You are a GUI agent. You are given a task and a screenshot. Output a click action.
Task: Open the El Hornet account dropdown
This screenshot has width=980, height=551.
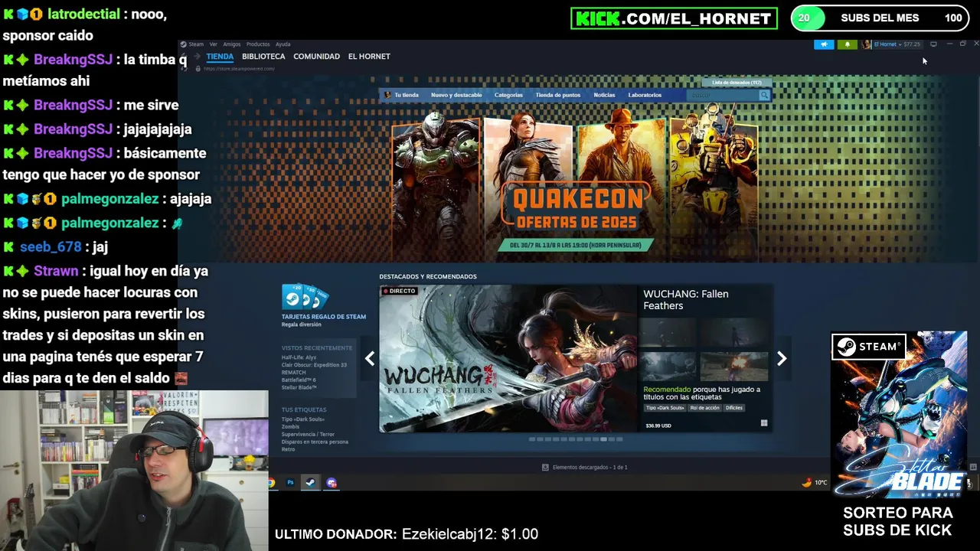896,44
